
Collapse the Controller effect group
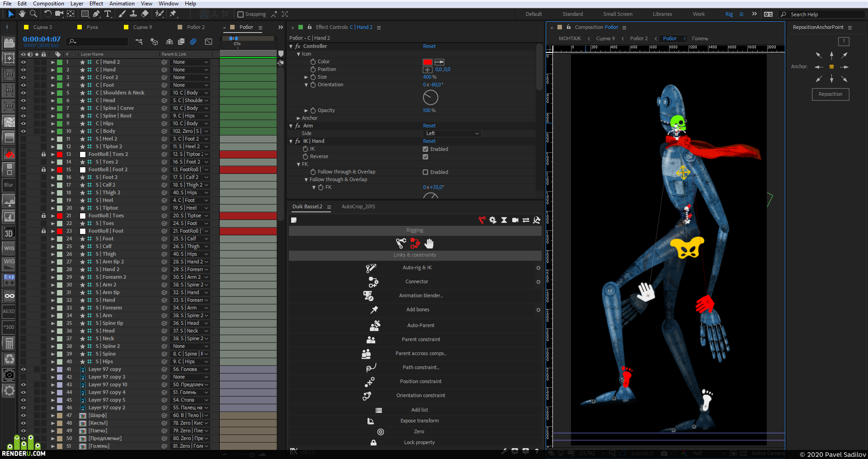[x=291, y=47]
